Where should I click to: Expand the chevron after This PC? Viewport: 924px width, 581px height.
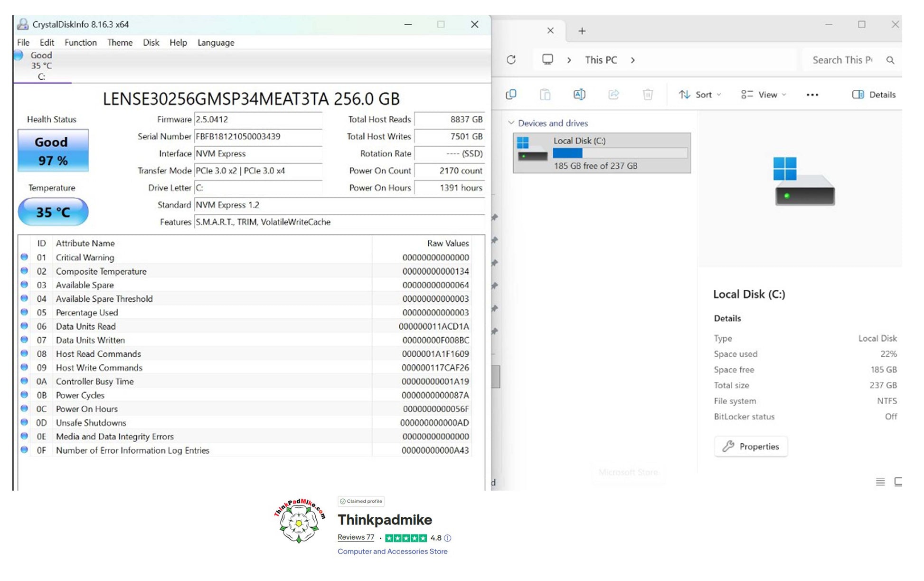pyautogui.click(x=632, y=60)
